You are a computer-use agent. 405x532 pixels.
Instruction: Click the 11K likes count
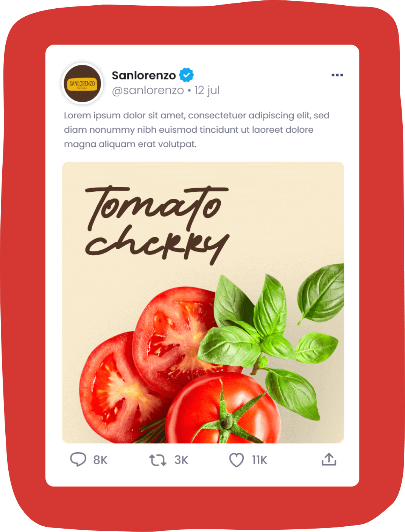[260, 460]
